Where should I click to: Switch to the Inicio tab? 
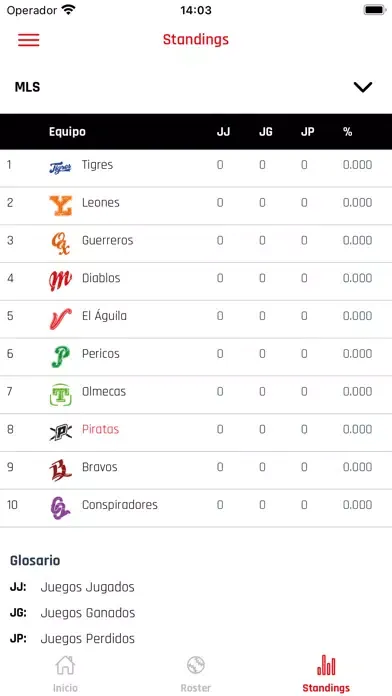point(65,674)
